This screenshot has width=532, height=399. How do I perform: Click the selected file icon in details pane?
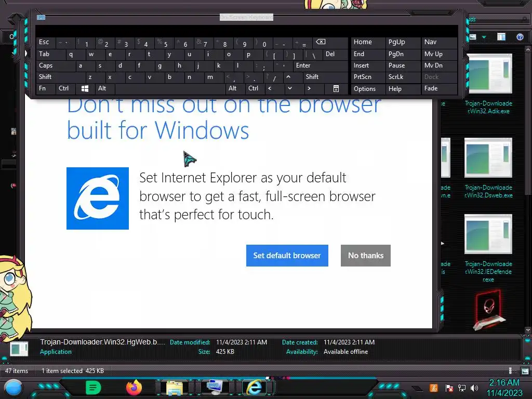pos(19,349)
